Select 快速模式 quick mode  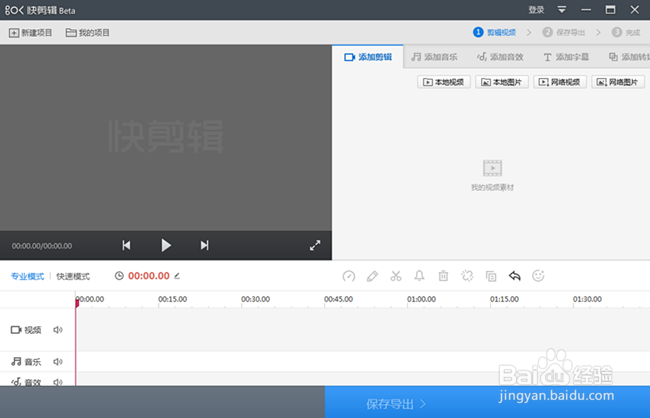73,277
